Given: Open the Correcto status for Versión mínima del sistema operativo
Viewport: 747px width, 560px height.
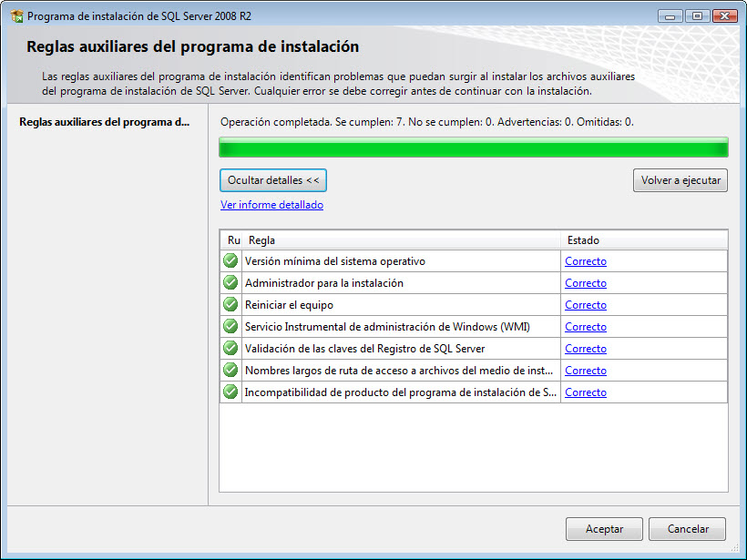Looking at the screenshot, I should point(586,261).
